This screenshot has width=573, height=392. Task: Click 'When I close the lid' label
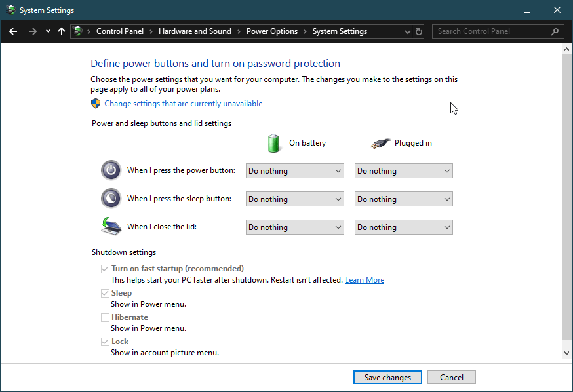click(162, 227)
